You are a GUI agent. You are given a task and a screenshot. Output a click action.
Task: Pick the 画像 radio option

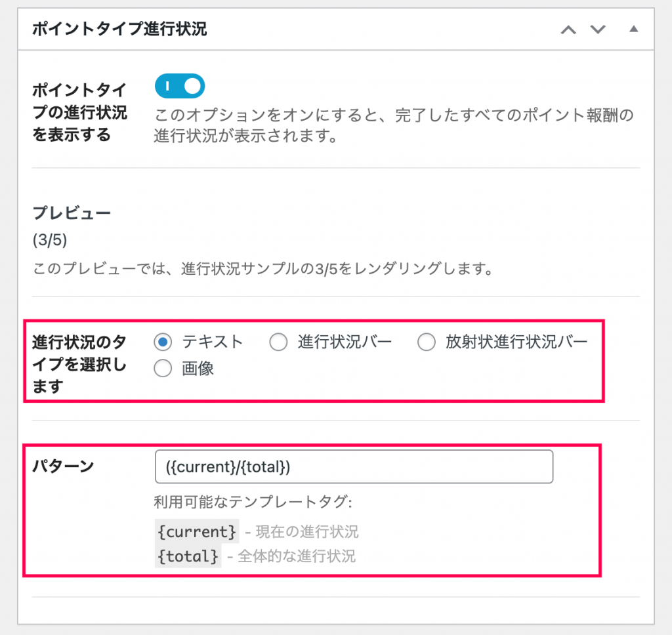[x=163, y=369]
